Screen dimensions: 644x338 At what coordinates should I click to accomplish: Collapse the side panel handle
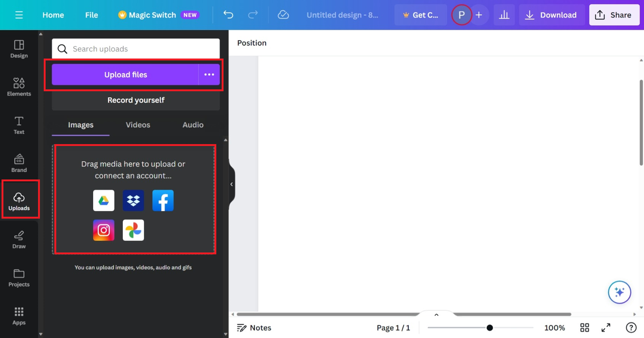[232, 184]
